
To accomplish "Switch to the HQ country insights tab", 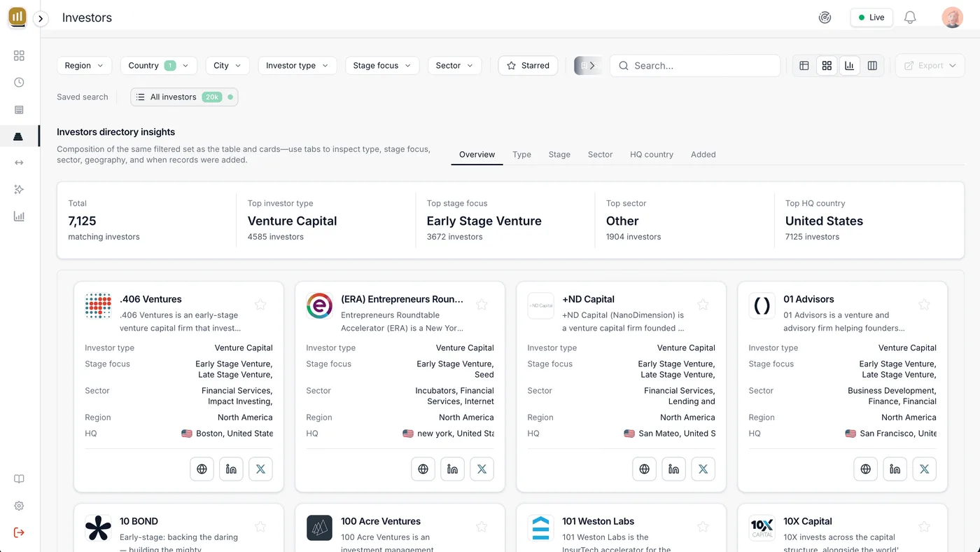I will click(x=651, y=154).
